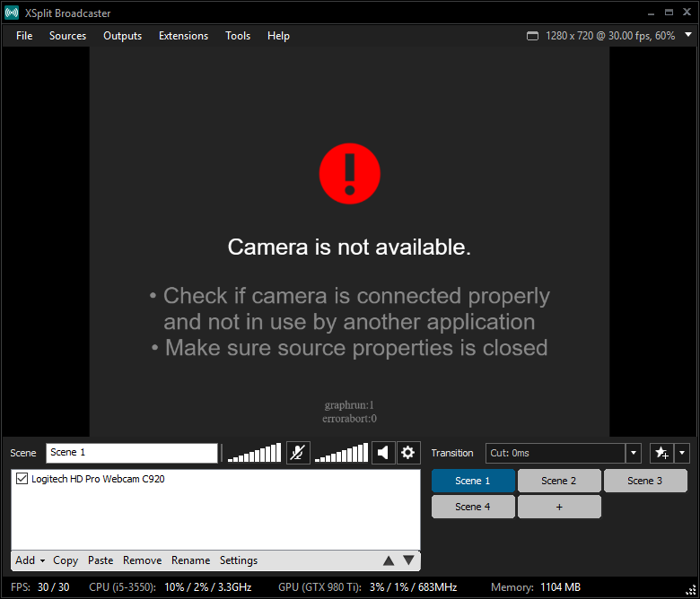Click the window resize grip icon
The width and height of the screenshot is (700, 599).
pyautogui.click(x=691, y=590)
